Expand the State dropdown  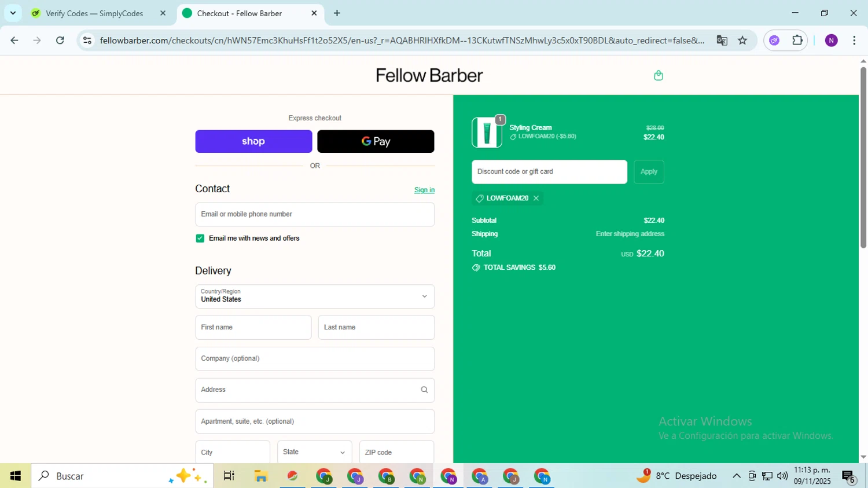click(x=314, y=452)
